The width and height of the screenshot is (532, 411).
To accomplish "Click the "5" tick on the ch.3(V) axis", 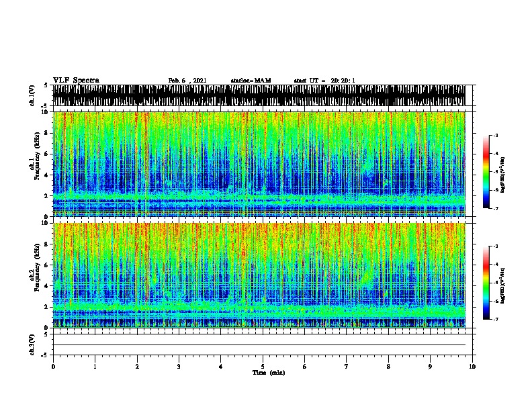I will [46, 334].
